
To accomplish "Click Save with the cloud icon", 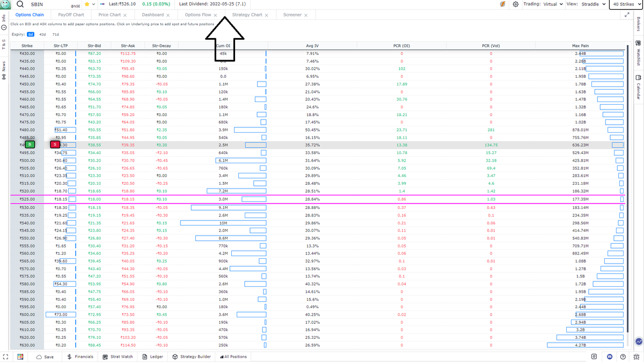I will pyautogui.click(x=45, y=357).
